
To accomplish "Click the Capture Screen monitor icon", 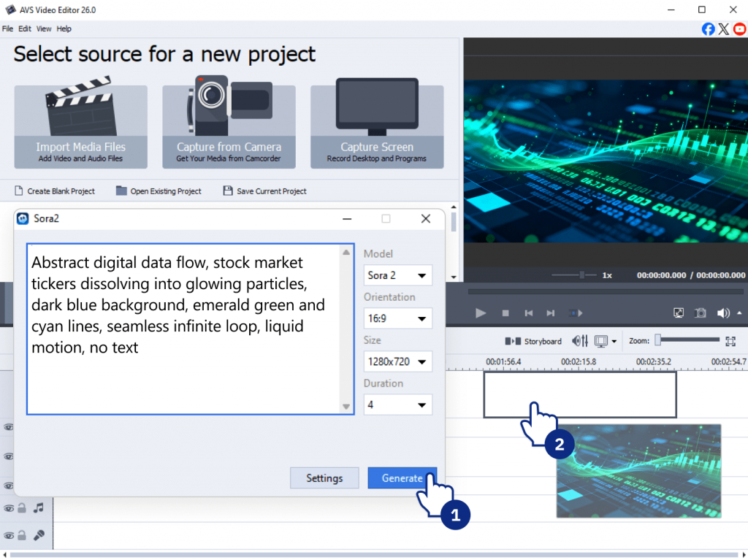I will click(x=376, y=110).
